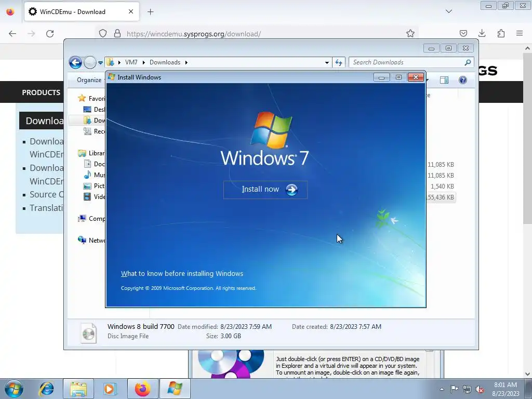Viewport: 532px width, 399px height.
Task: Switch to Install Windows taskbar button
Action: point(175,389)
